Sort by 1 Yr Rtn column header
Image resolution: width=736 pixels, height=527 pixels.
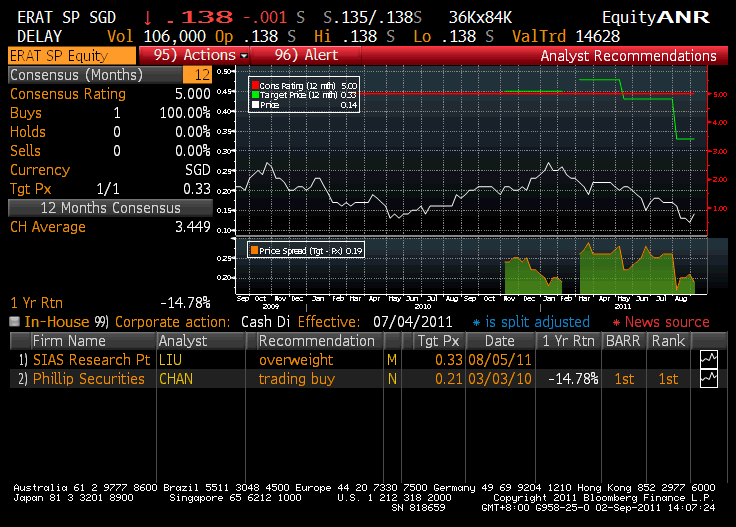click(568, 341)
